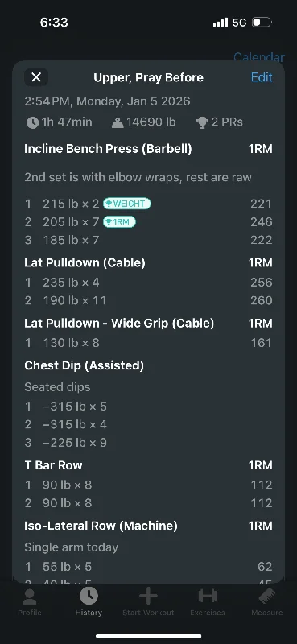Tap the 1RM trophy badge
This screenshot has width=297, height=644.
(x=119, y=222)
